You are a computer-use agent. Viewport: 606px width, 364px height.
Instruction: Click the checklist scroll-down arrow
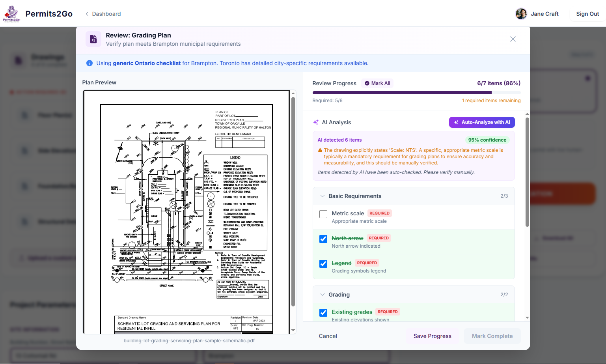[x=527, y=317]
